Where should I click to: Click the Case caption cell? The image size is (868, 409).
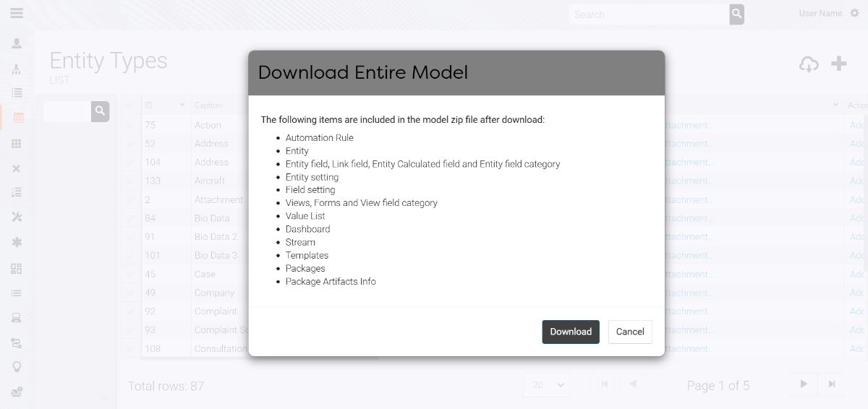pos(205,274)
